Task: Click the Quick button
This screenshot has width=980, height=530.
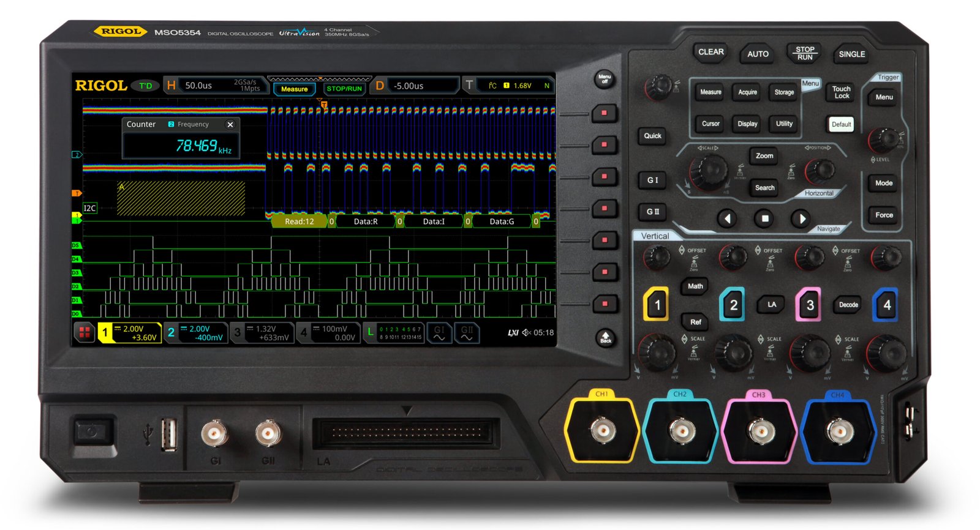Action: pyautogui.click(x=652, y=136)
